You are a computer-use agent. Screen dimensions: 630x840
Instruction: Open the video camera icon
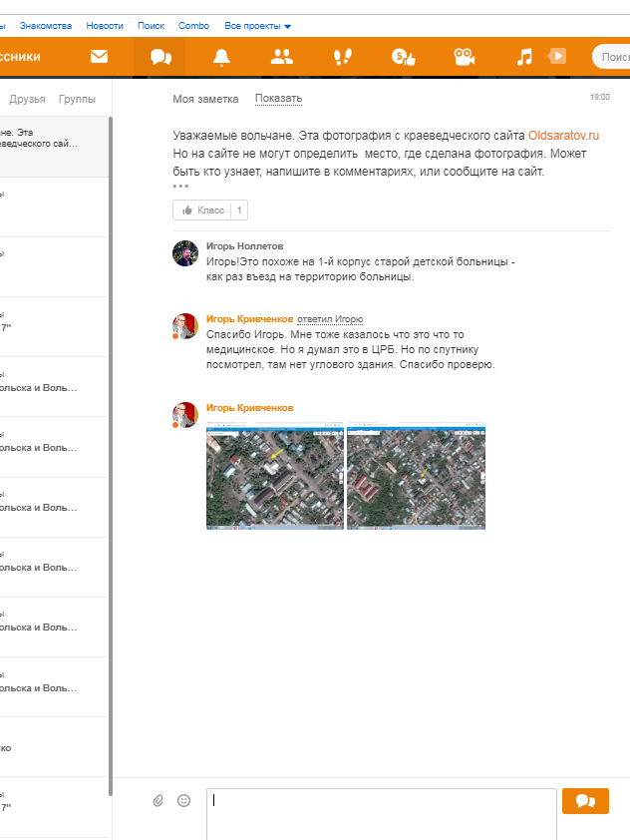464,57
